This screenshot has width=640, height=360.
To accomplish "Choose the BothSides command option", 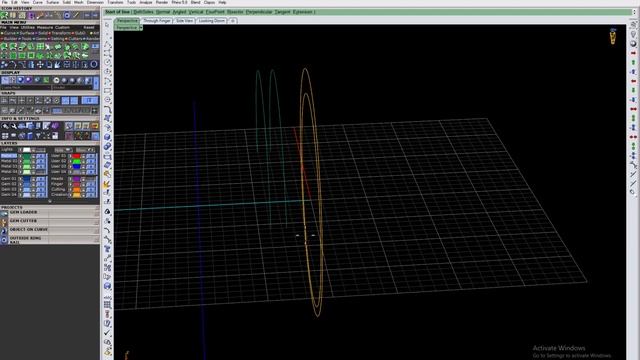I will (x=143, y=12).
